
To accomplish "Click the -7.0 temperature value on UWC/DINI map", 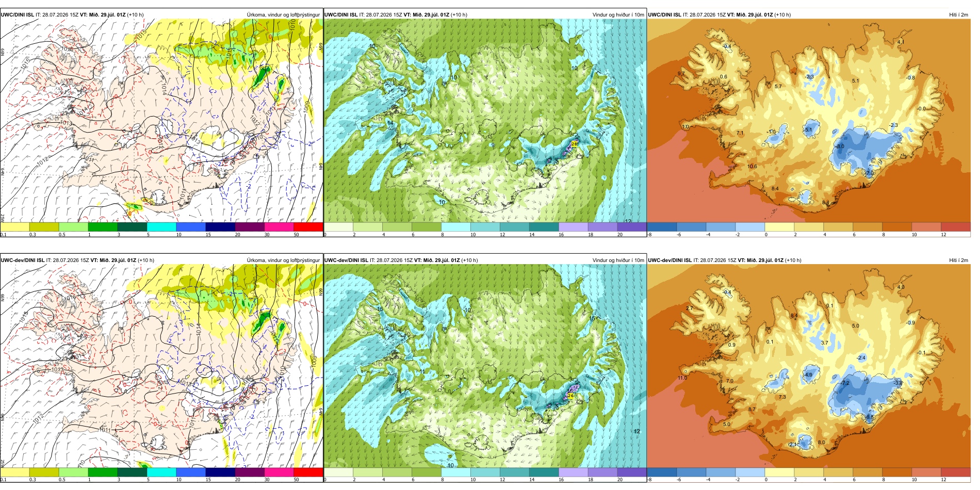I will point(869,173).
